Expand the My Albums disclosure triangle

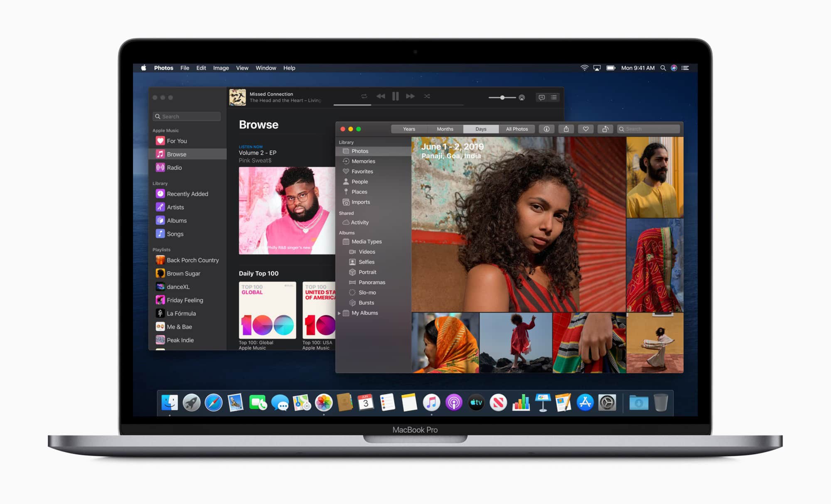point(339,313)
